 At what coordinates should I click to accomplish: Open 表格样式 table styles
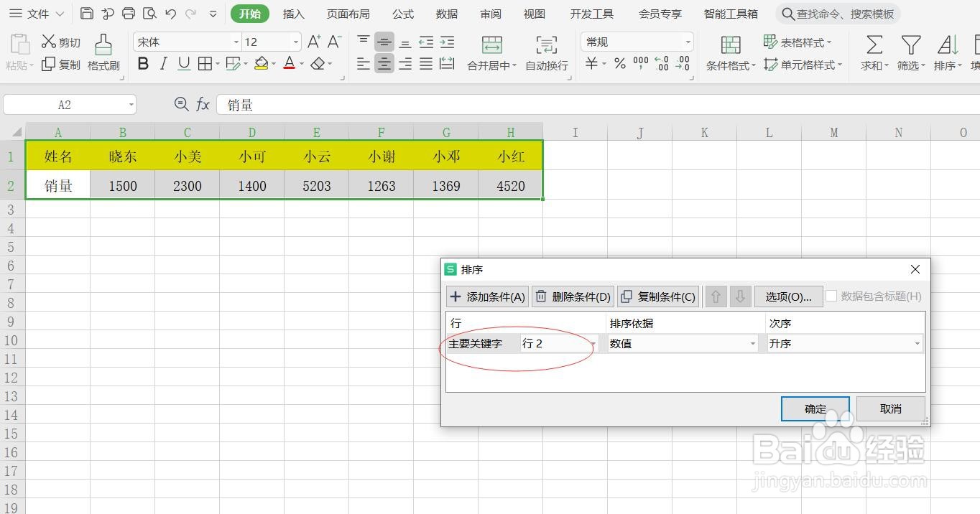(x=798, y=42)
